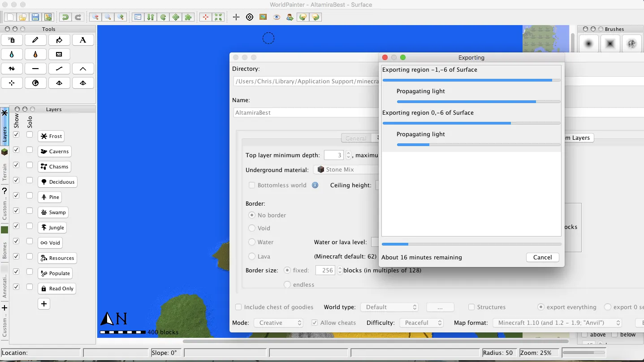Screen dimensions: 644x362
Task: Adjust the Top layer minimum depth stepper
Action: pyautogui.click(x=348, y=155)
